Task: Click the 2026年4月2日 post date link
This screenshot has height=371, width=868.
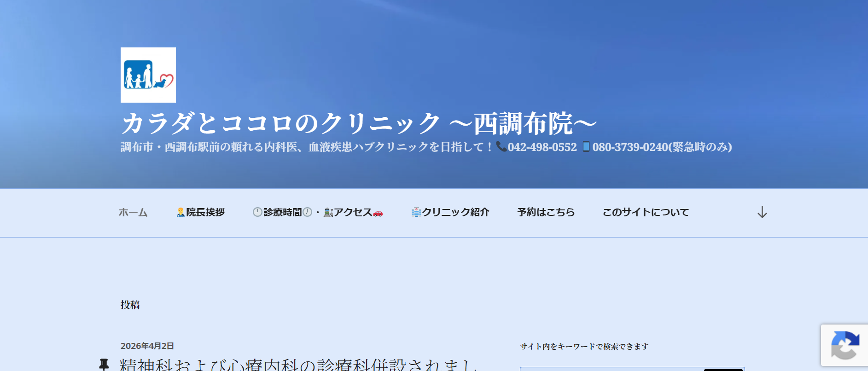Action: coord(147,346)
